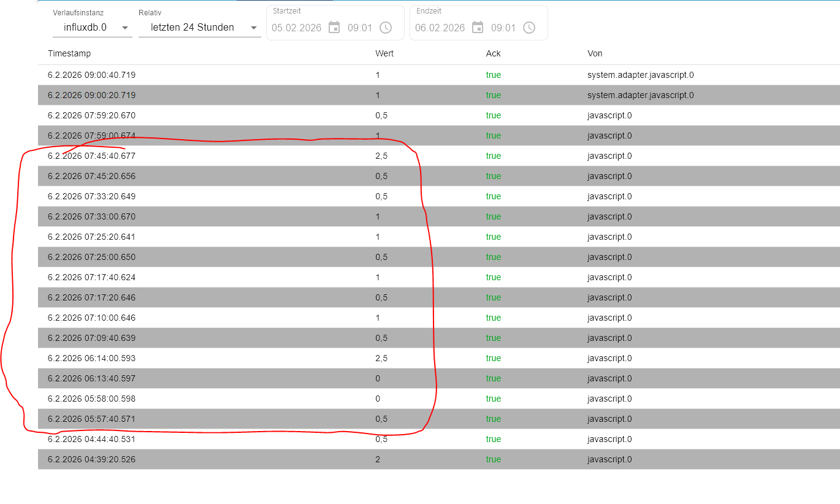Viewport: 840px width, 504px height.
Task: Select timestamp 6.2.2026 07:09:40.639
Action: (91, 338)
